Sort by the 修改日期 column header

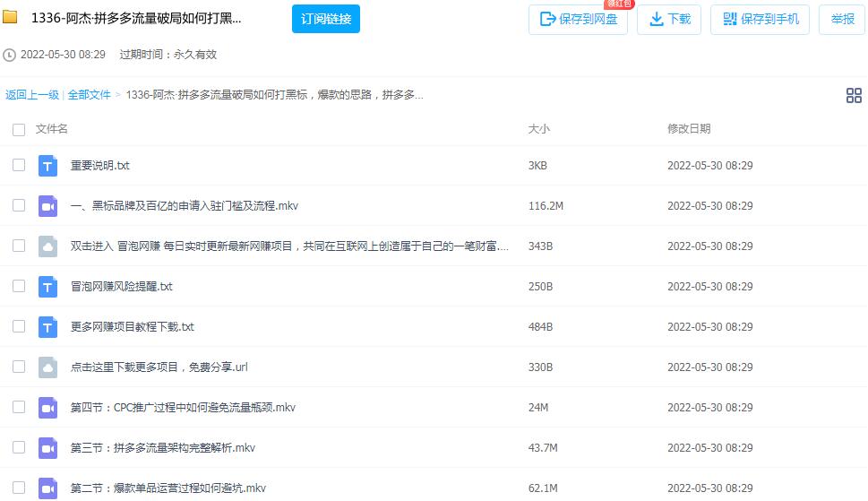pyautogui.click(x=689, y=129)
